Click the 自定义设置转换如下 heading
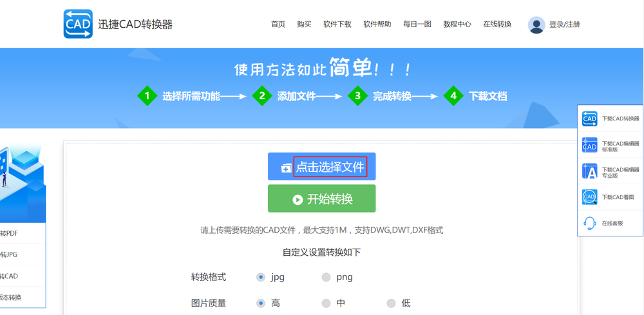The height and width of the screenshot is (315, 644). [x=321, y=253]
